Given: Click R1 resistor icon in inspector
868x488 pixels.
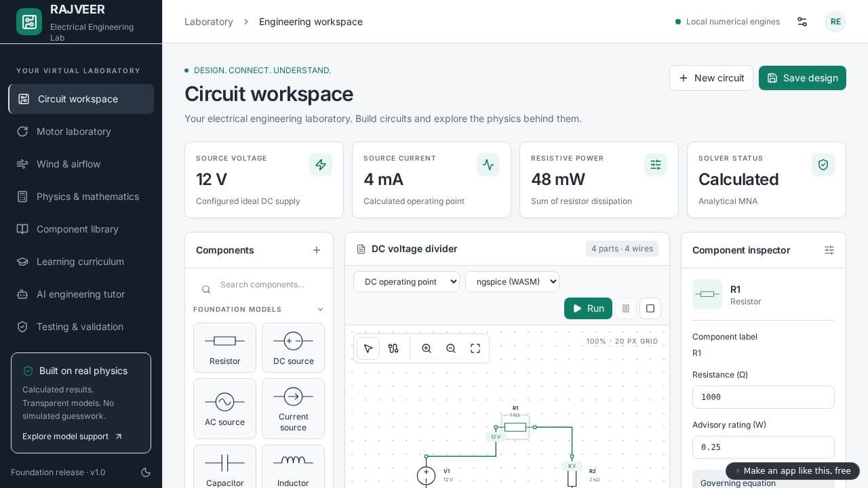Looking at the screenshot, I should coord(707,294).
